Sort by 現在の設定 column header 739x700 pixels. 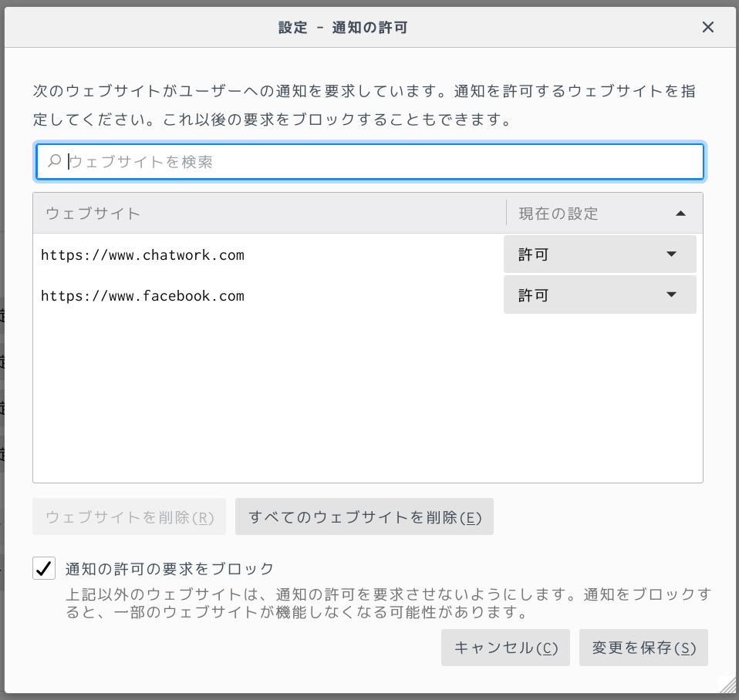(x=605, y=214)
